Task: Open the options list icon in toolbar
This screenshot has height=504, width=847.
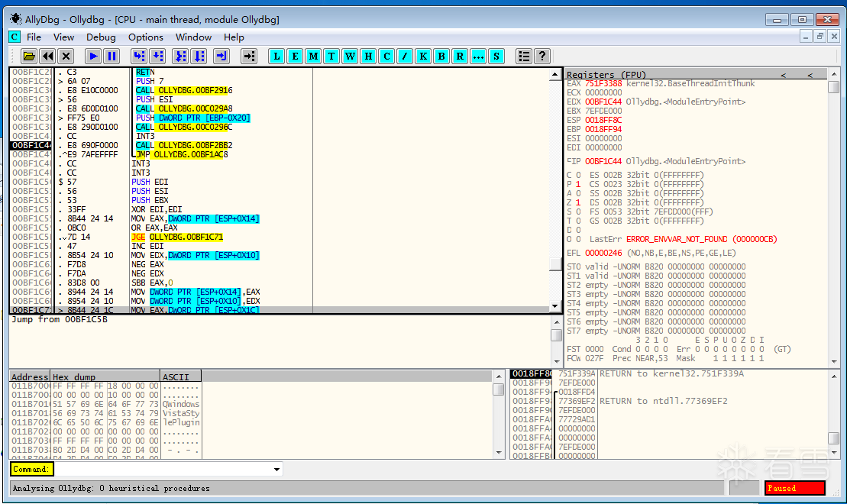Action: (x=524, y=57)
